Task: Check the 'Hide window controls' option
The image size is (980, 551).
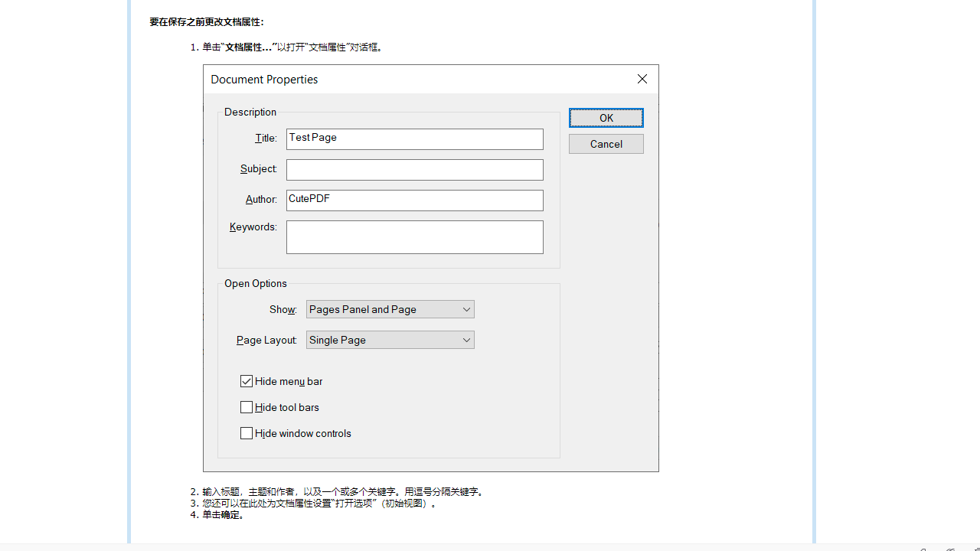Action: 247,432
